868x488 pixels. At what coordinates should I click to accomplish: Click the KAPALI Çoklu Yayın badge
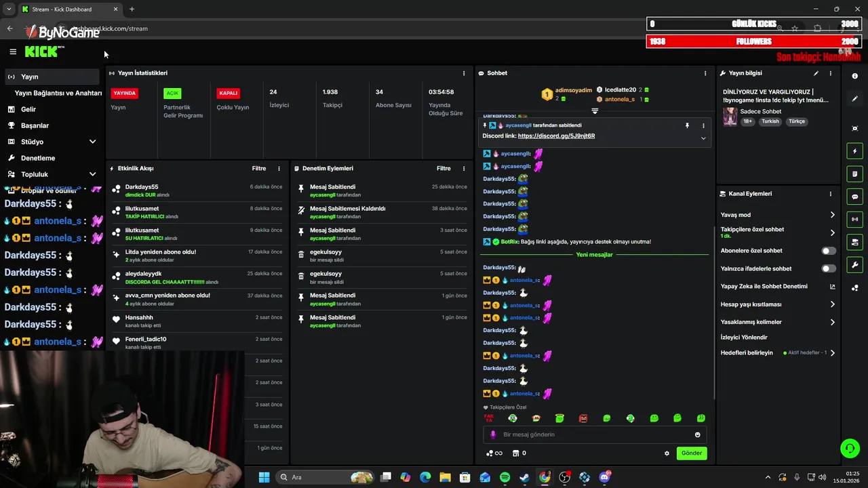tap(228, 94)
